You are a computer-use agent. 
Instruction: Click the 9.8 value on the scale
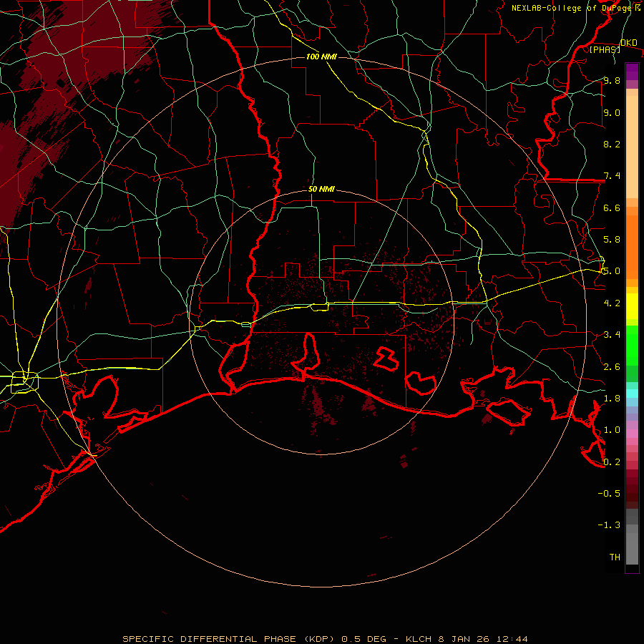tap(612, 80)
